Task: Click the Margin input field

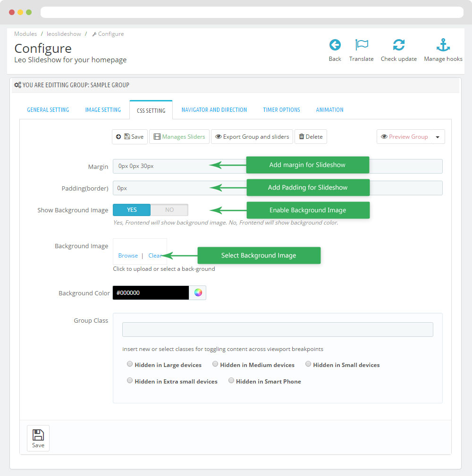Action: pos(278,167)
